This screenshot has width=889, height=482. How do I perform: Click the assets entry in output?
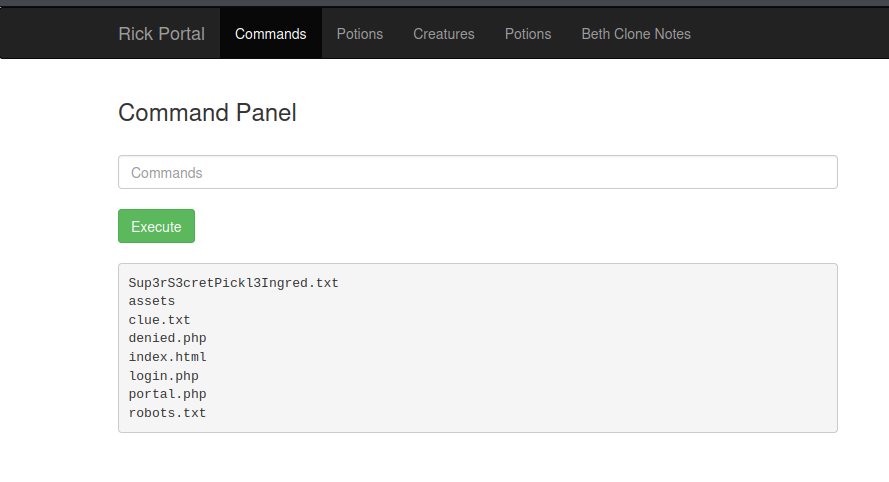tap(152, 301)
